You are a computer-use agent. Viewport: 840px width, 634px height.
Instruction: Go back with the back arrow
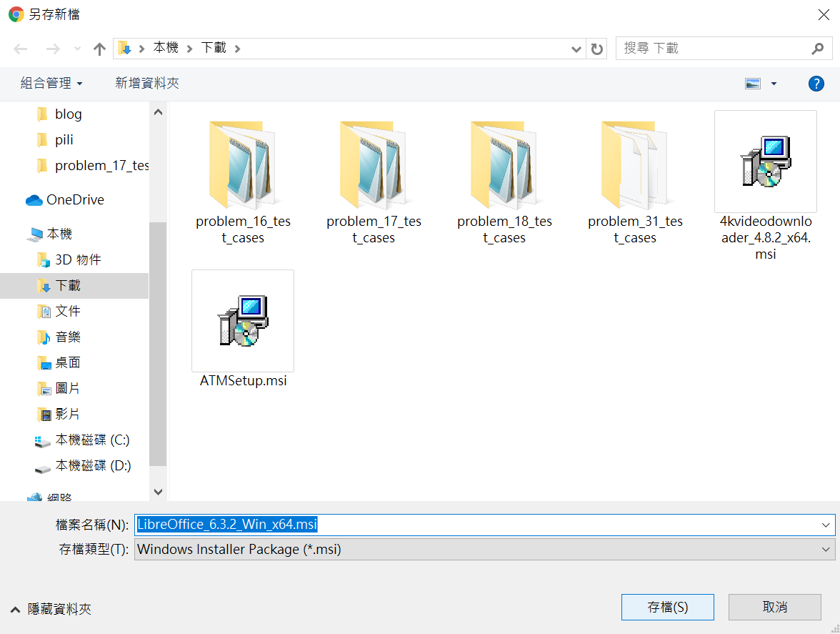tap(20, 49)
